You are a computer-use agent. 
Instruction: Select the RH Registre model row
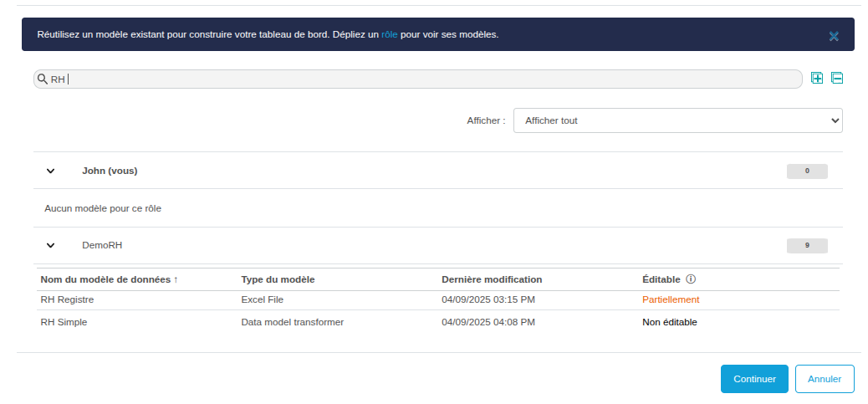(68, 299)
